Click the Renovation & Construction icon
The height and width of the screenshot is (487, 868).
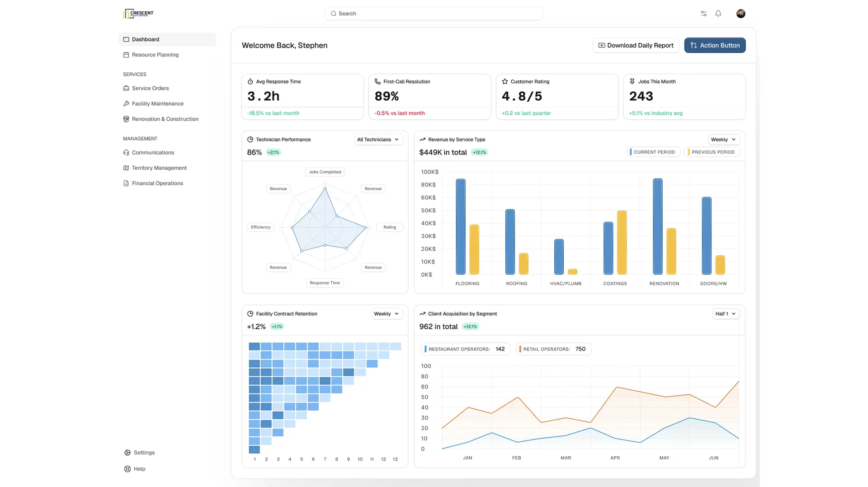coord(126,119)
